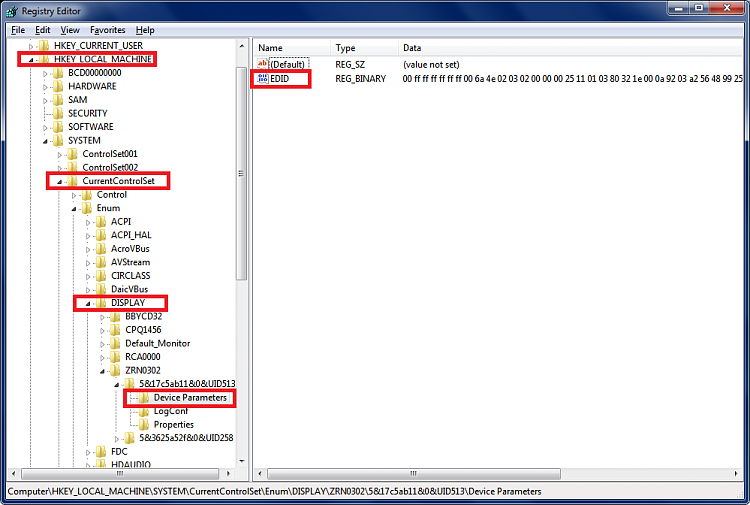
Task: Click the Default_Monitor folder icon
Action: 115,343
